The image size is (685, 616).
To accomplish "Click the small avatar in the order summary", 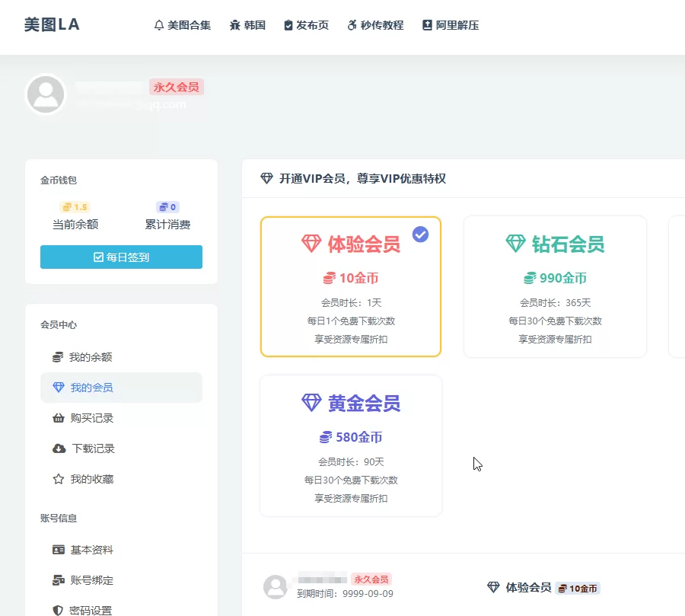I will (276, 587).
